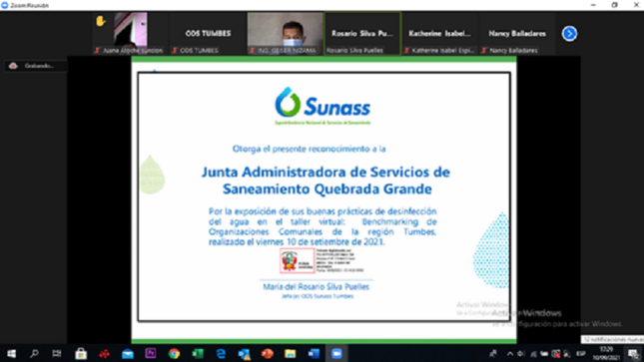
Task: Open Word from the taskbar
Action: (x=314, y=353)
